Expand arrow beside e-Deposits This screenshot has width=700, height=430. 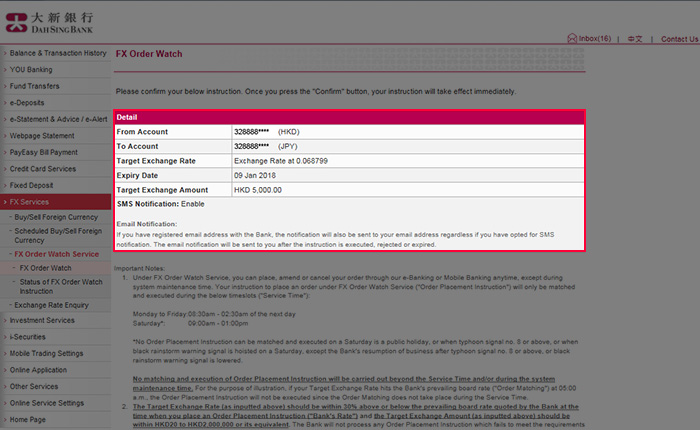pyautogui.click(x=5, y=103)
